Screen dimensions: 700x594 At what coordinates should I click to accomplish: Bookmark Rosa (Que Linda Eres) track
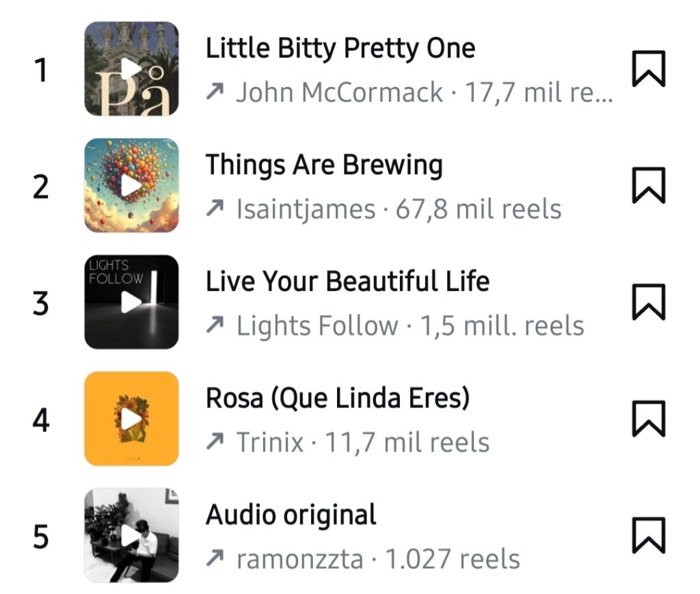click(648, 418)
